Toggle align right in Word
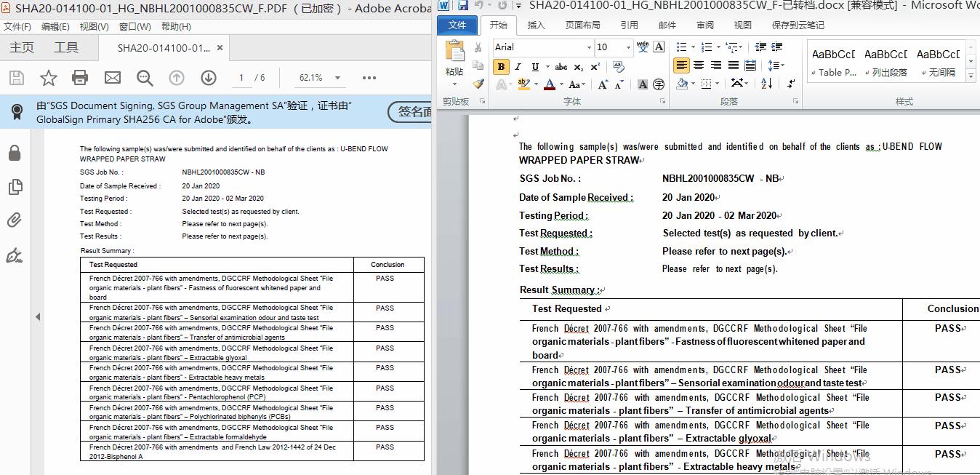 pyautogui.click(x=716, y=65)
